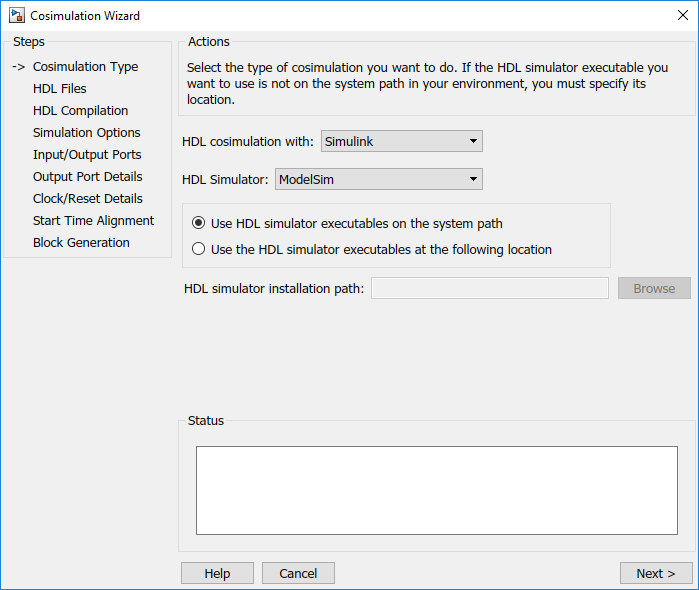Select the Clock/Reset Details step
This screenshot has height=590, width=699.
tap(87, 199)
